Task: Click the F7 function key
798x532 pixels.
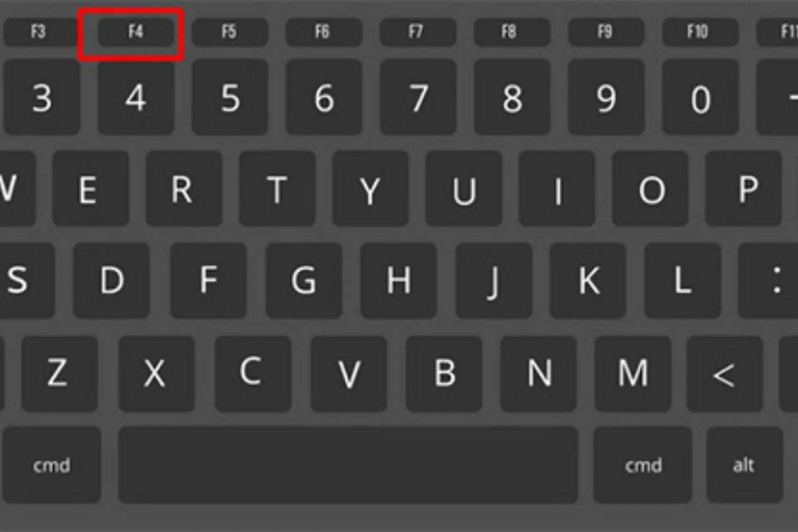Action: pyautogui.click(x=418, y=32)
